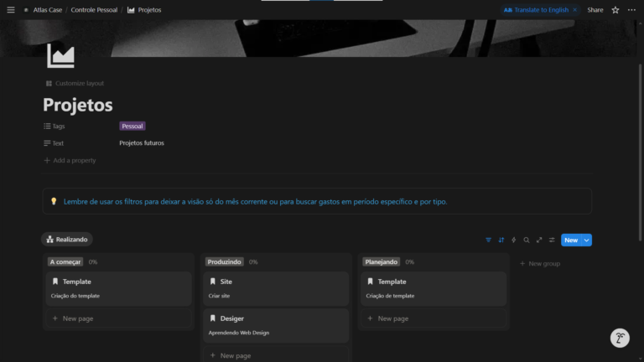
Task: Open database in full page via expand icon
Action: pos(539,240)
